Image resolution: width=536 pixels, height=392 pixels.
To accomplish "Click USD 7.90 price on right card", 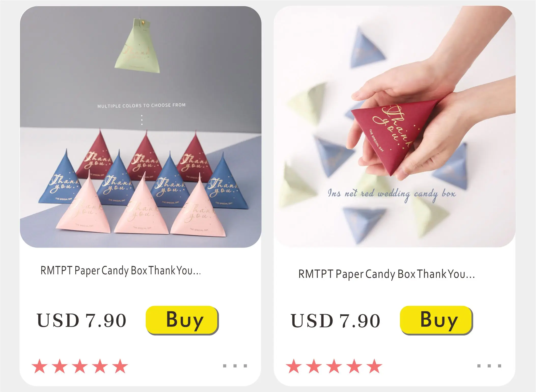I will (x=335, y=320).
